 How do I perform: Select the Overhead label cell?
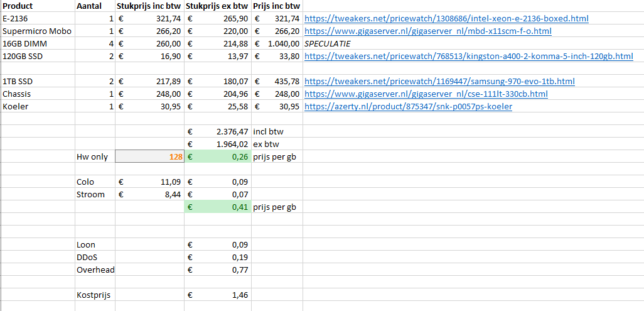[94, 270]
